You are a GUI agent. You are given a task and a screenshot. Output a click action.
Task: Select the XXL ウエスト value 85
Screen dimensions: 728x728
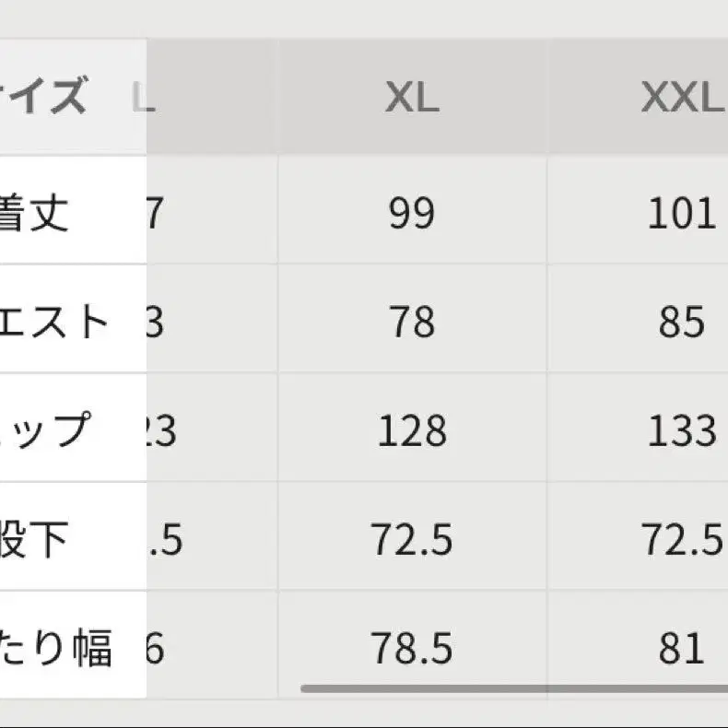coord(681,323)
